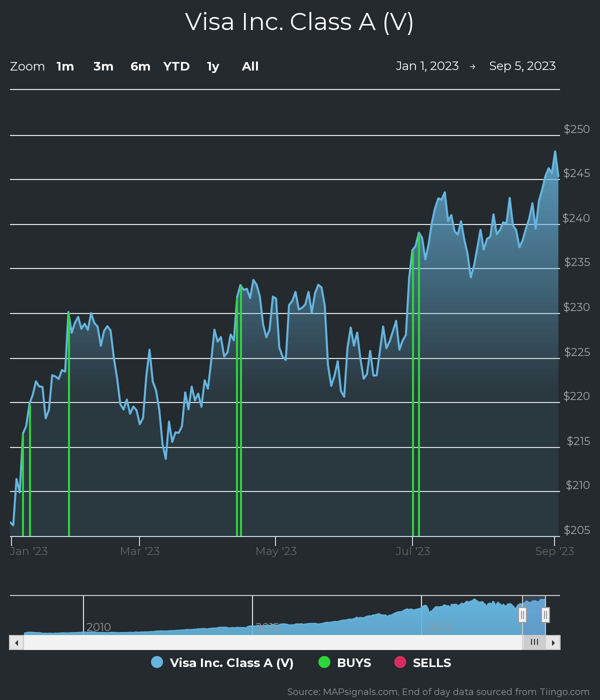Click the May '23 axis label

tap(276, 551)
